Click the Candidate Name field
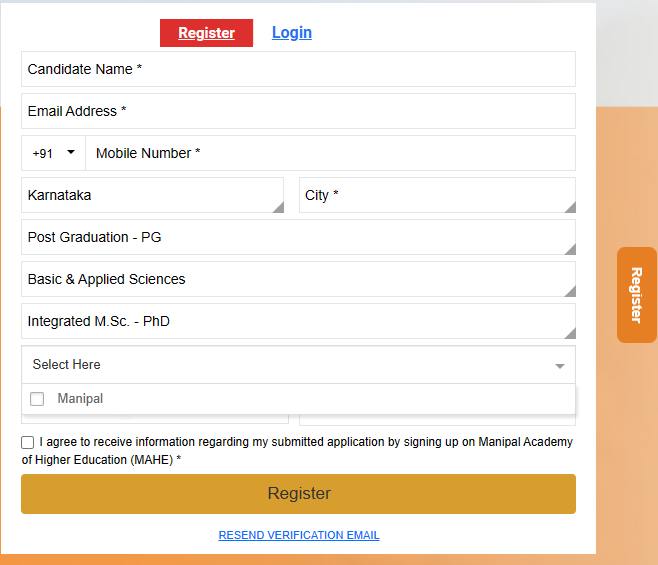The image size is (658, 565). click(298, 69)
